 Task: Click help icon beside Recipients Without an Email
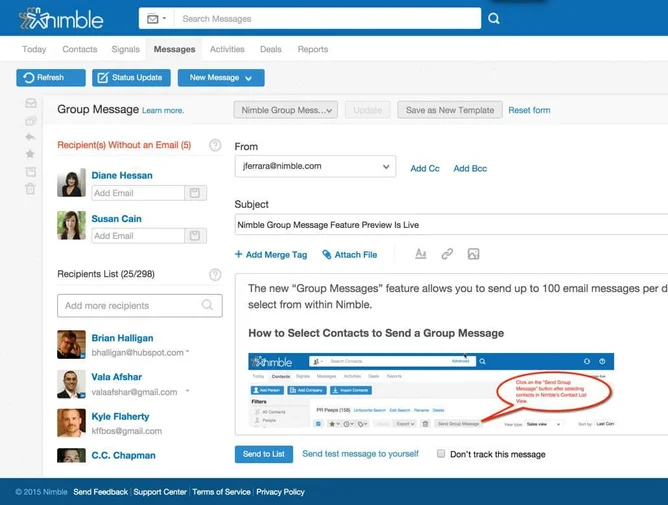pos(215,145)
